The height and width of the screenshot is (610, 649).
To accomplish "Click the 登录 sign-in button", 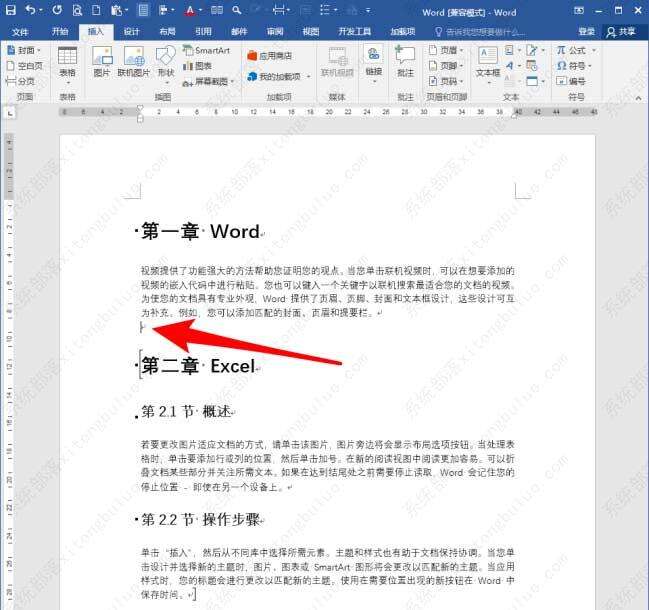I will point(587,31).
